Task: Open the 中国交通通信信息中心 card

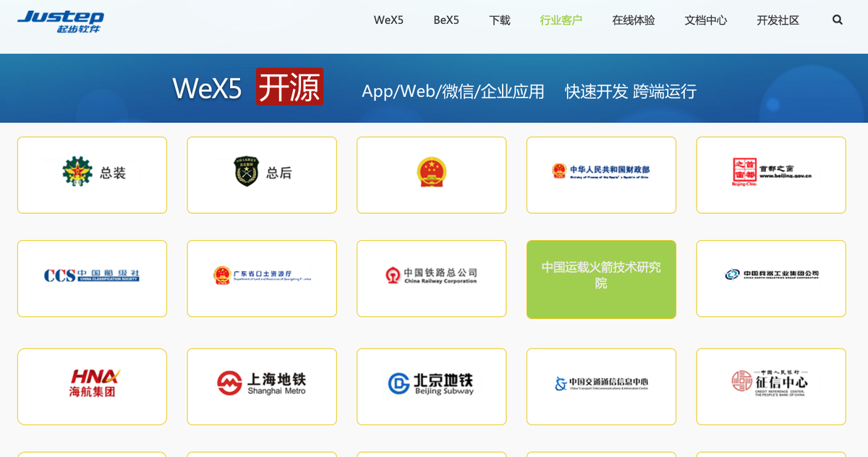Action: [x=601, y=387]
